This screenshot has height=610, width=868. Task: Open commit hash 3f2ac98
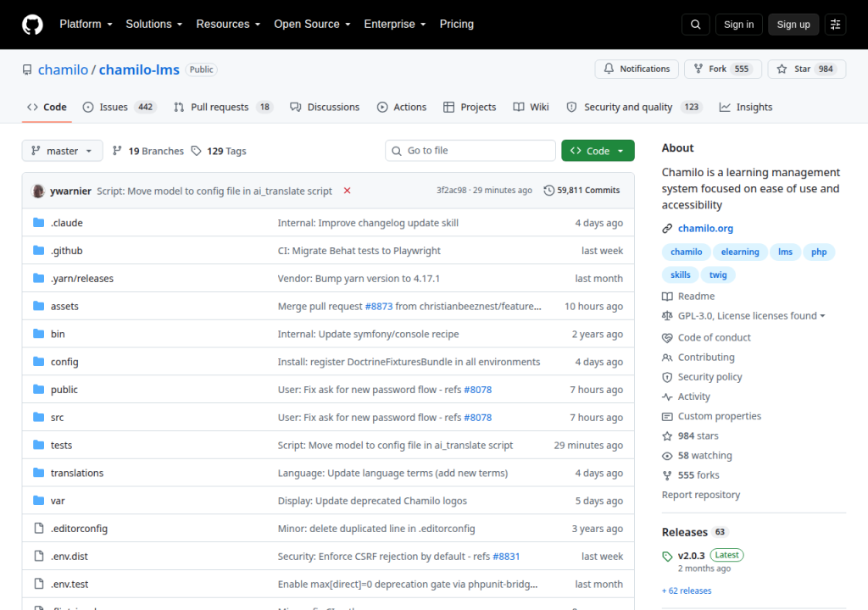(451, 190)
